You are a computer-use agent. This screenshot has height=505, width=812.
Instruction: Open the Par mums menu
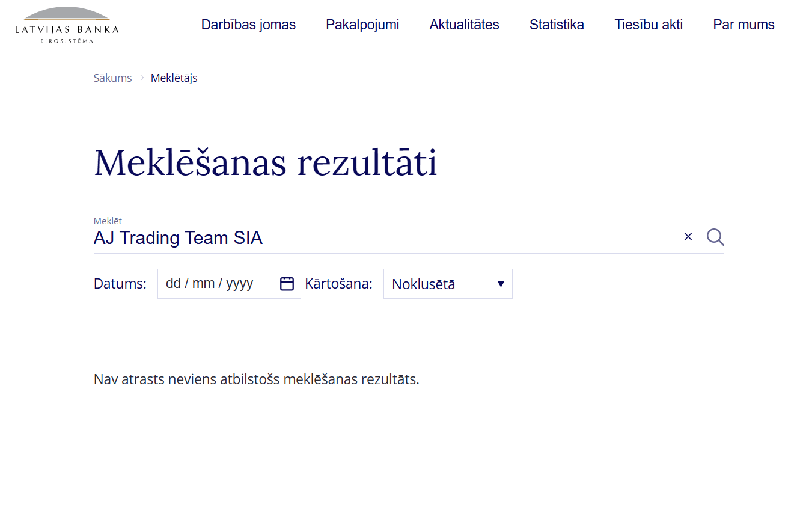click(743, 25)
